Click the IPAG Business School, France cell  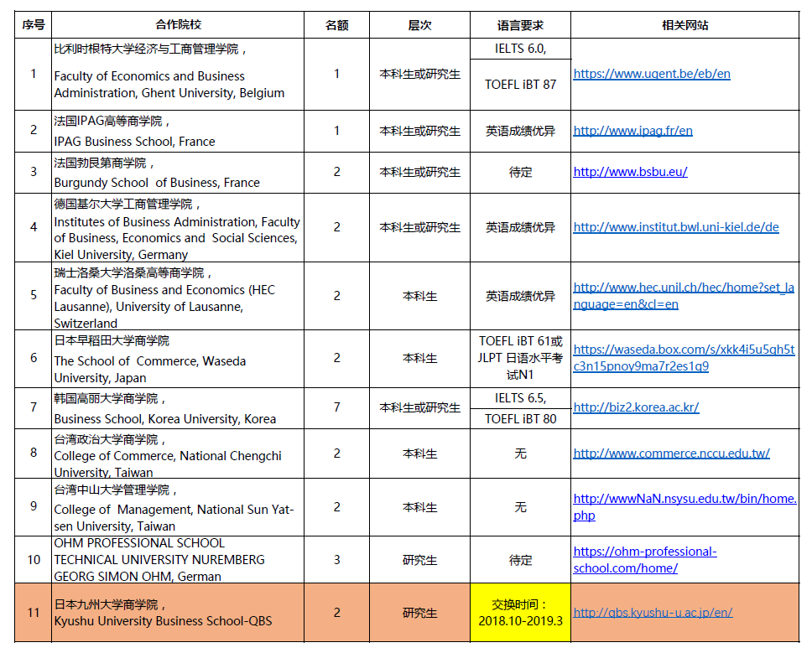tap(178, 131)
